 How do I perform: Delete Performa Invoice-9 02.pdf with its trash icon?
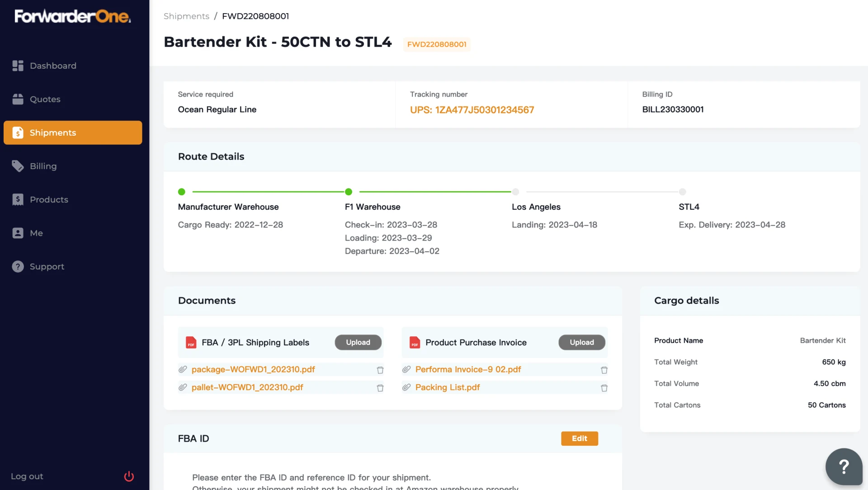[604, 370]
